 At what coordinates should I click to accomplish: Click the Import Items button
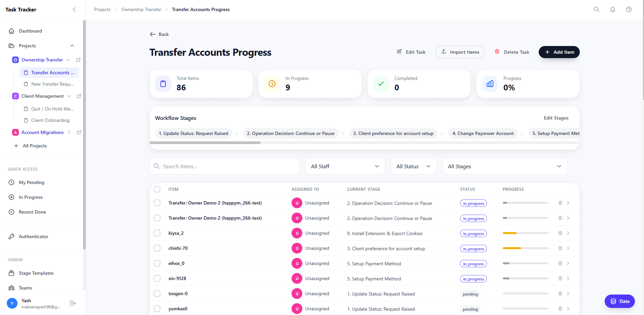pos(460,52)
